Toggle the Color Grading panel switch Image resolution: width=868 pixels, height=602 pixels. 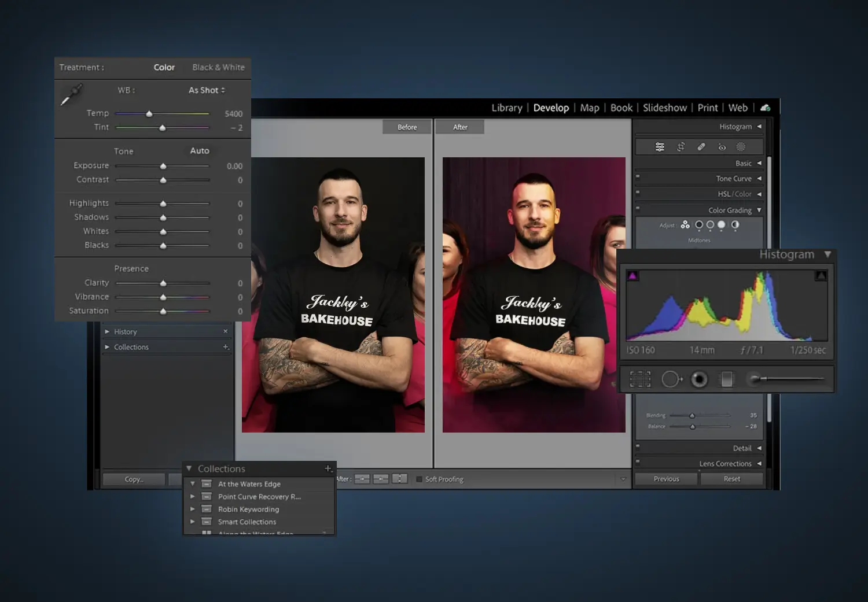(638, 208)
